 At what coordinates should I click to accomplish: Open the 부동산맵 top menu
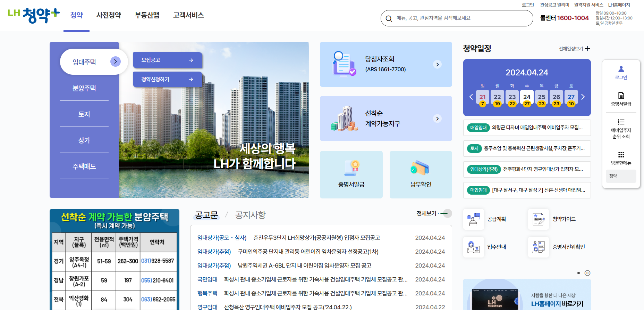147,15
